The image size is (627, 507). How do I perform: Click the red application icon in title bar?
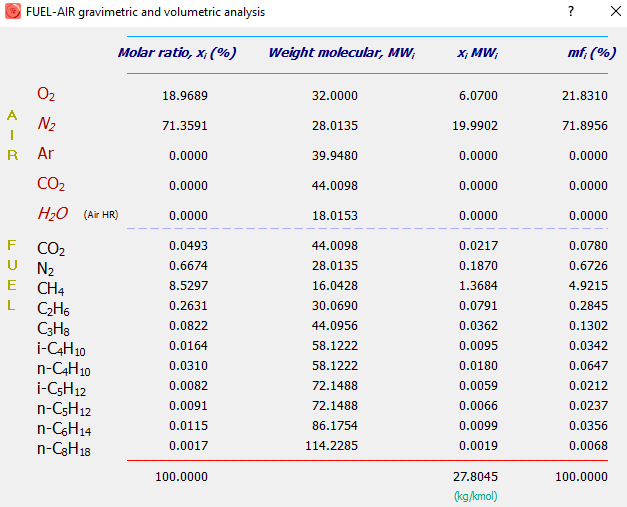[13, 11]
